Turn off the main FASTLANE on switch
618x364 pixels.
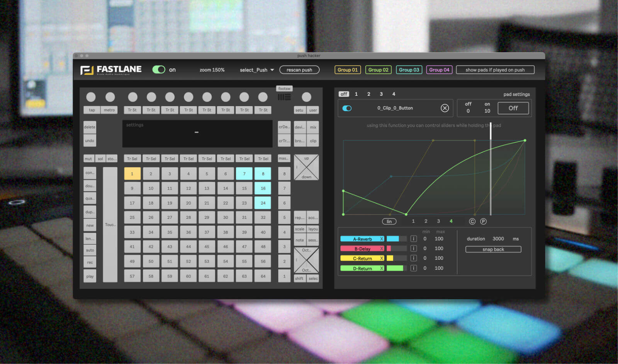pyautogui.click(x=159, y=69)
